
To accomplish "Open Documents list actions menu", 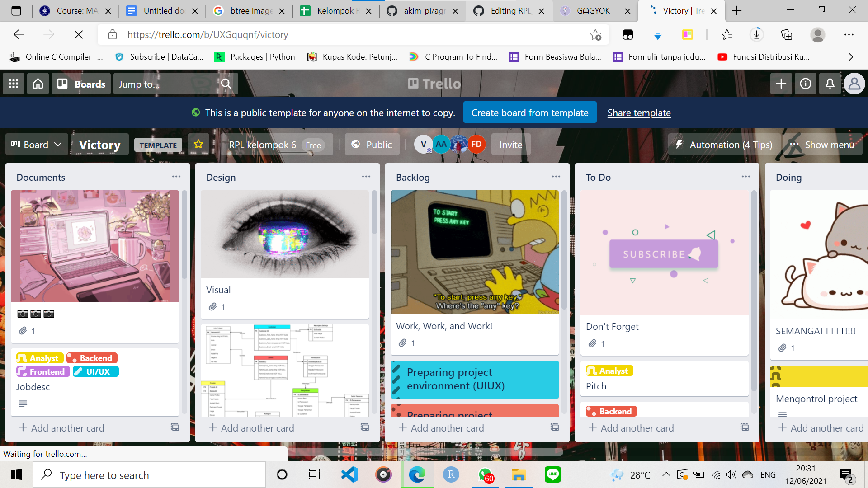I will [x=176, y=177].
